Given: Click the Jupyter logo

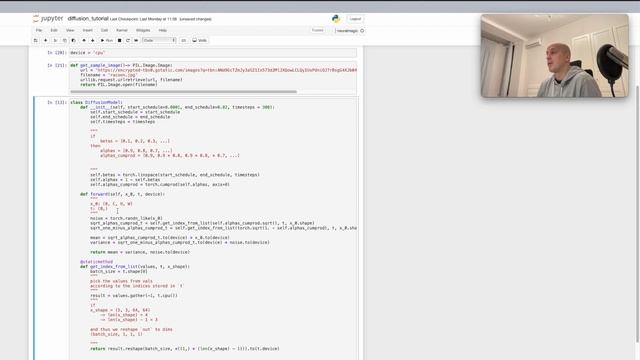Looking at the screenshot, I should coord(48,19).
